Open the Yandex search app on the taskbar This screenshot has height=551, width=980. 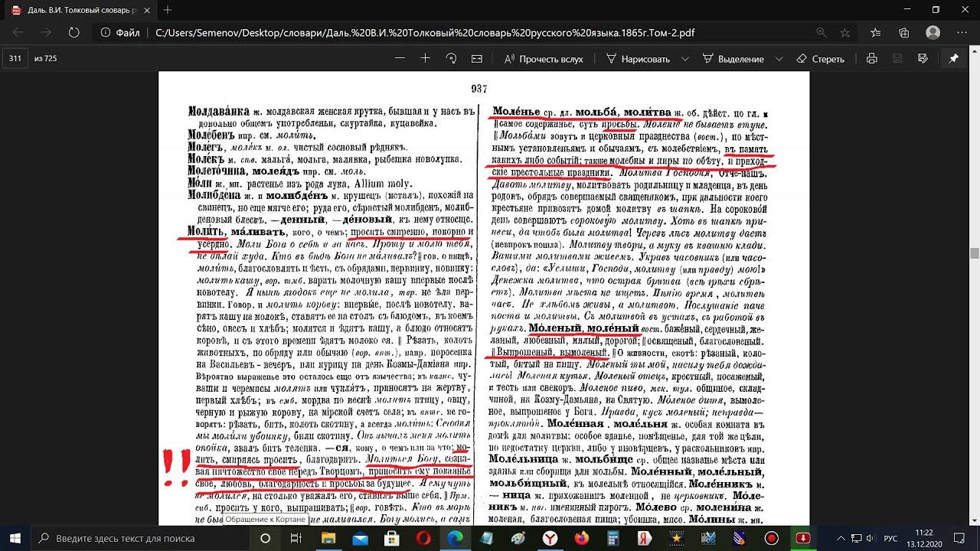coord(645,538)
